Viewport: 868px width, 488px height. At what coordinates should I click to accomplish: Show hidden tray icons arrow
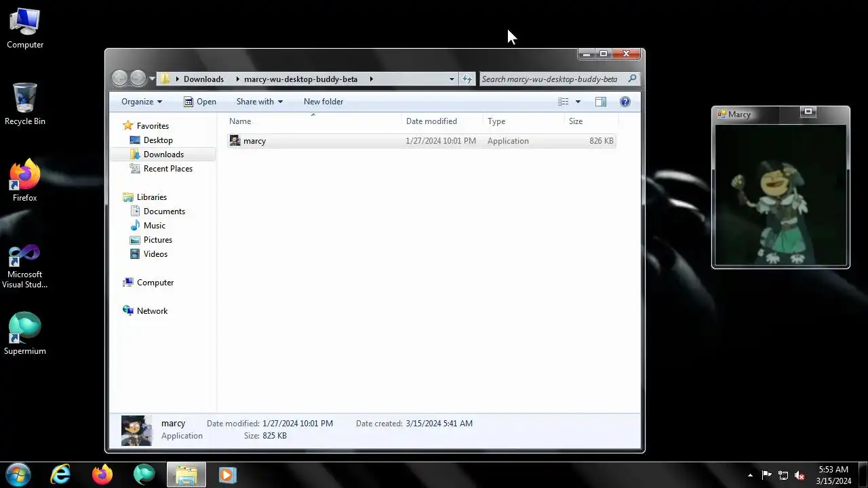tap(750, 475)
